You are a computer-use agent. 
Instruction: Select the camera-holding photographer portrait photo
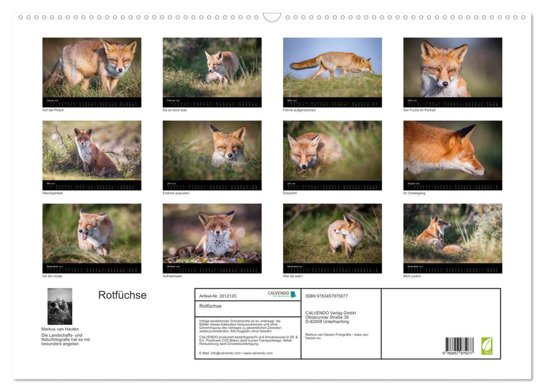tap(59, 305)
